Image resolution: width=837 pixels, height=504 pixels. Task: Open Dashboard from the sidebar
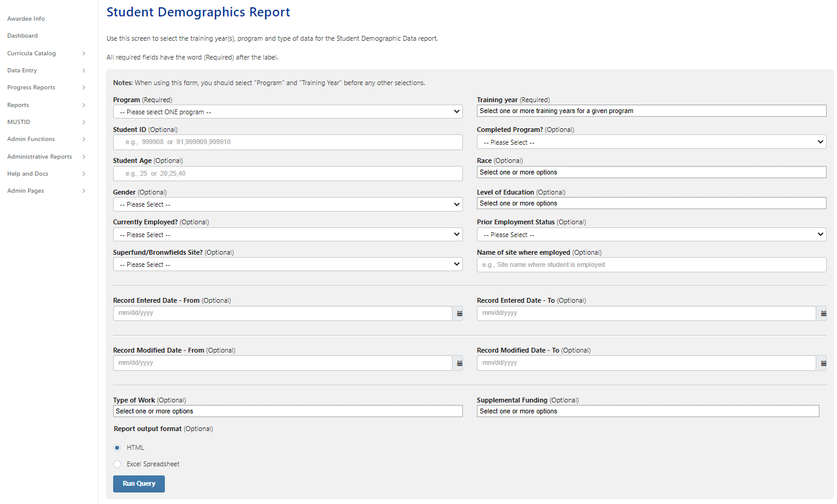click(23, 36)
